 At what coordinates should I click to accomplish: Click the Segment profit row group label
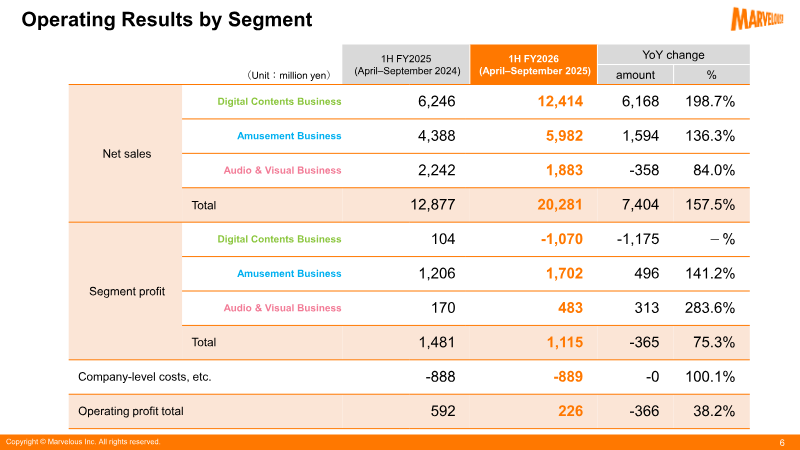pyautogui.click(x=127, y=291)
